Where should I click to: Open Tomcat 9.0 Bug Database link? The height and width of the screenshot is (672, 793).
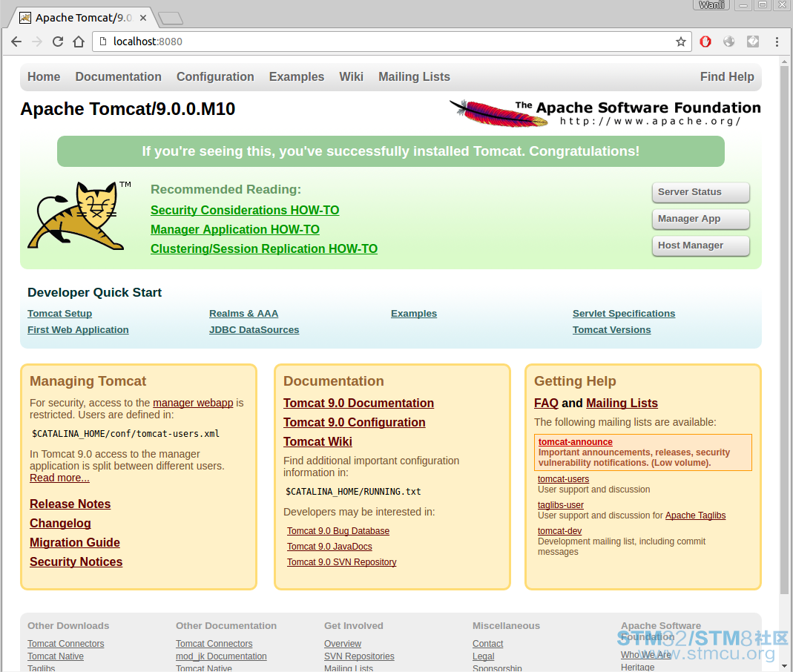coord(338,531)
